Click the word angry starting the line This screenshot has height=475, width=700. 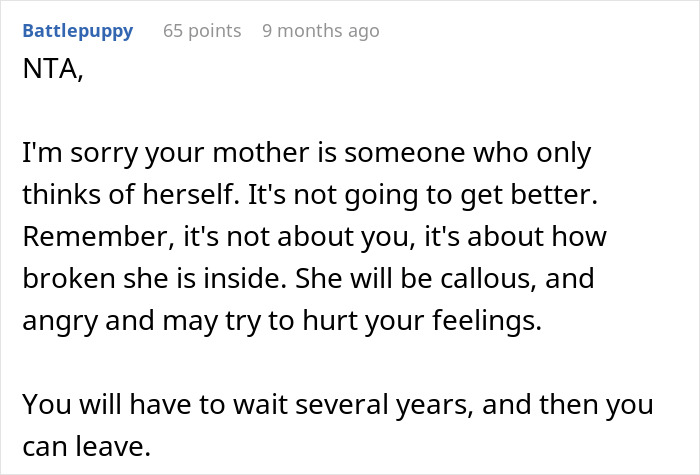tap(60, 321)
